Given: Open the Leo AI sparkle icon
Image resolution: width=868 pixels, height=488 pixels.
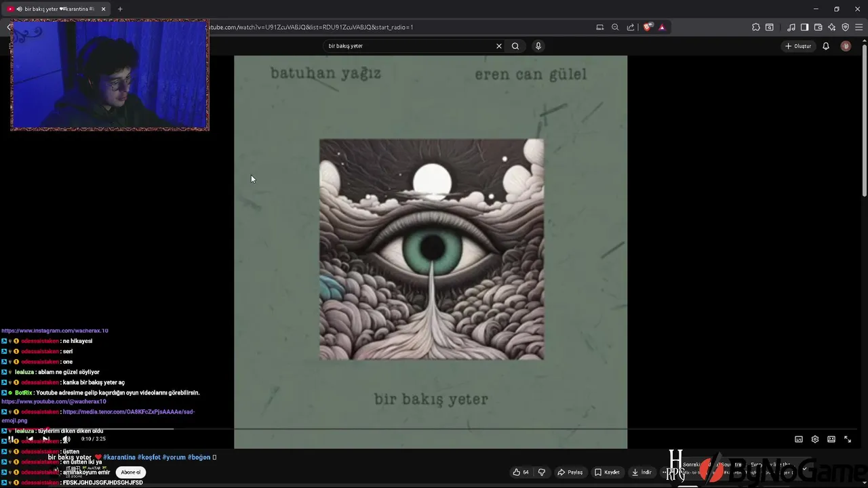Looking at the screenshot, I should point(832,27).
